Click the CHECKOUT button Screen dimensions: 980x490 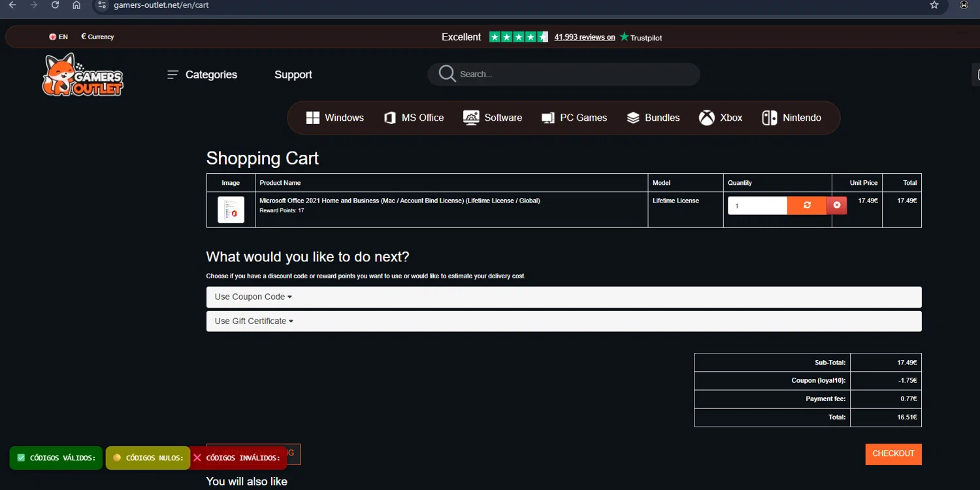[x=893, y=454]
